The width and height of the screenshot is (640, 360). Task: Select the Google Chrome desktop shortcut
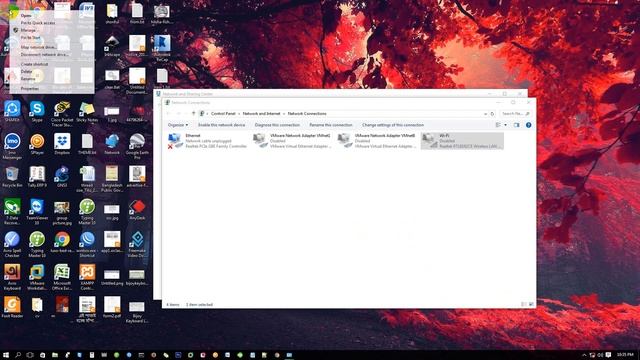(62, 242)
